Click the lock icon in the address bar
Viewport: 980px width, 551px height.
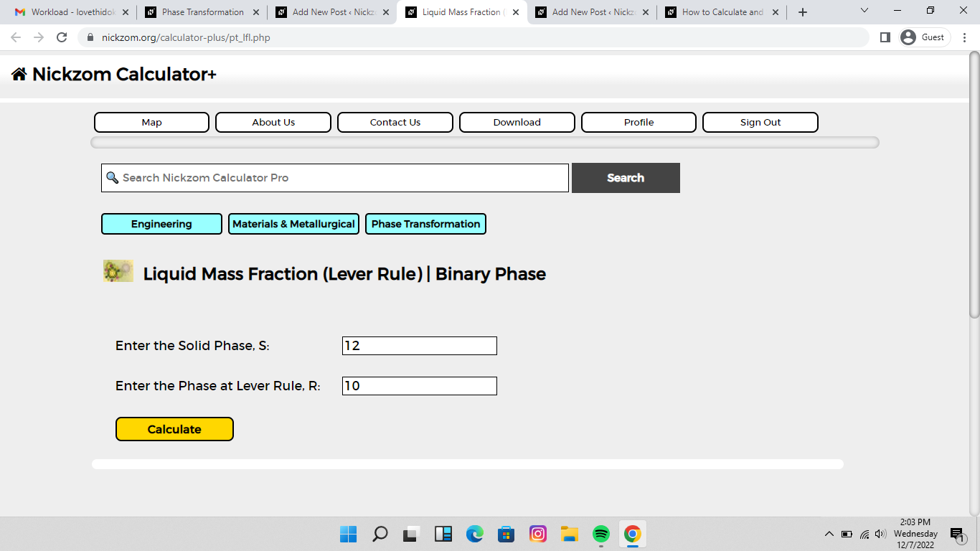(x=90, y=37)
